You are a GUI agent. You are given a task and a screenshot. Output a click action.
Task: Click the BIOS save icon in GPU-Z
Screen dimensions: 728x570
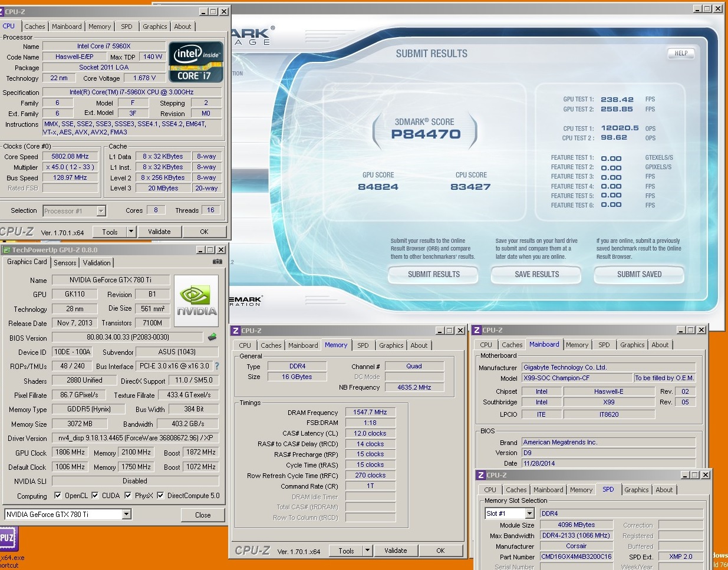(212, 337)
